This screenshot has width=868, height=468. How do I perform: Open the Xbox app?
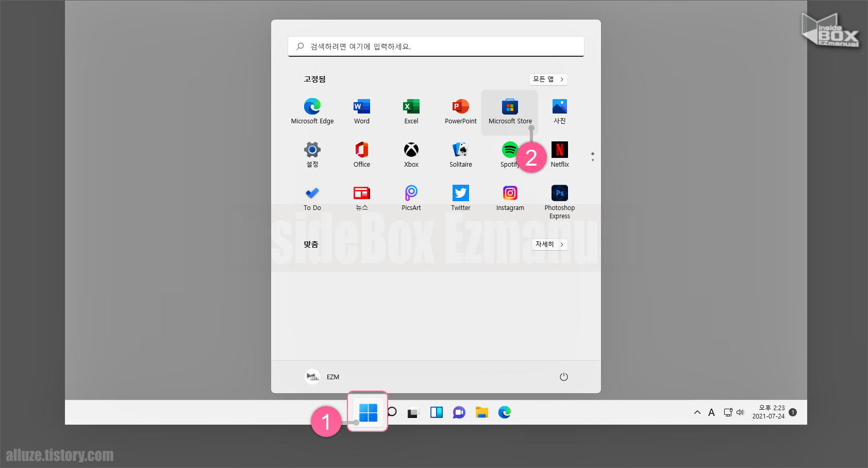coord(411,155)
